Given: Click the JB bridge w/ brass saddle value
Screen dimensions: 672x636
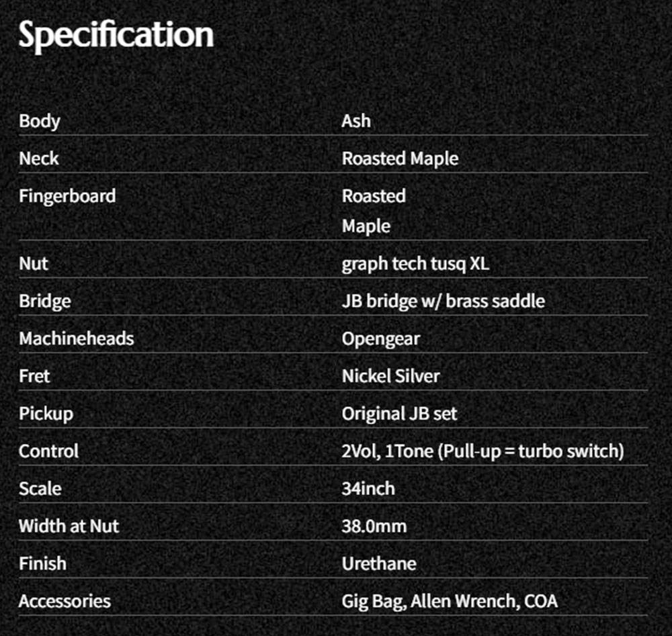Looking at the screenshot, I should pyautogui.click(x=443, y=301).
